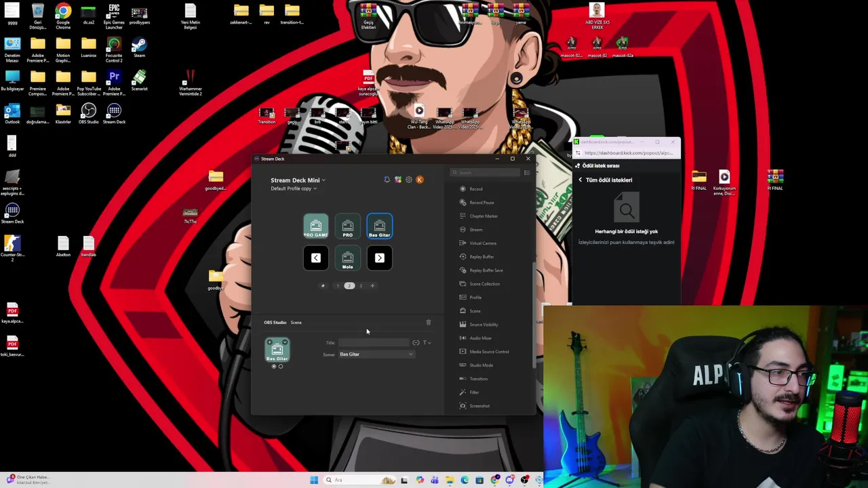Image resolution: width=868 pixels, height=488 pixels.
Task: Open key icon options chevron on preview
Action: point(285,342)
